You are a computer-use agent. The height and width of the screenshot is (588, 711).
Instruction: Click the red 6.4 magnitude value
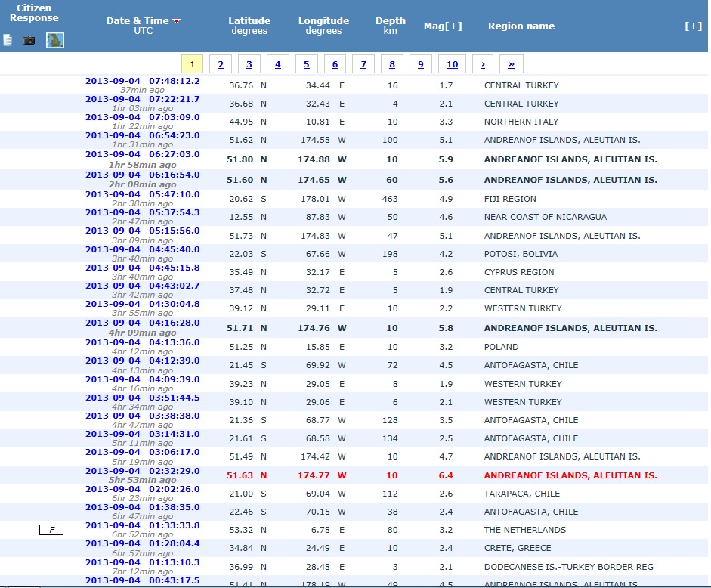tap(446, 475)
